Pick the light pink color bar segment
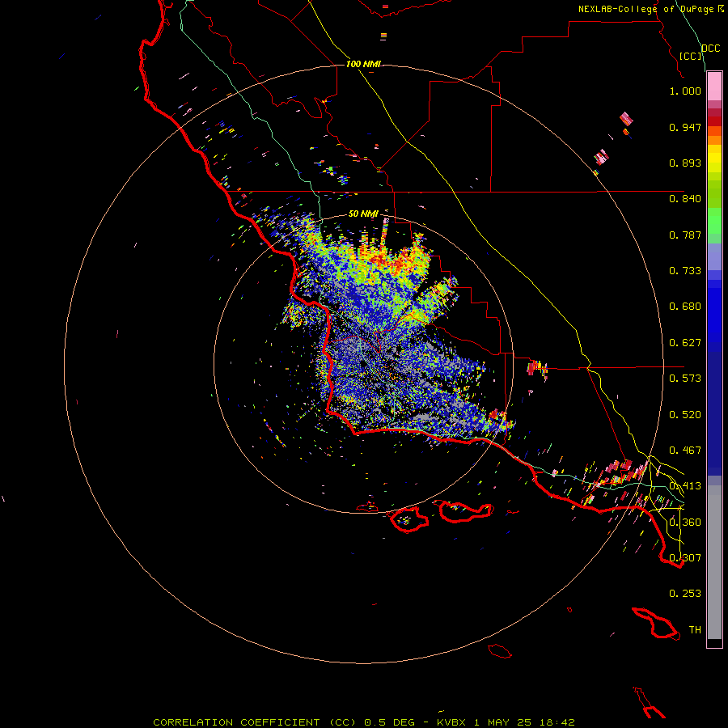 pyautogui.click(x=714, y=87)
